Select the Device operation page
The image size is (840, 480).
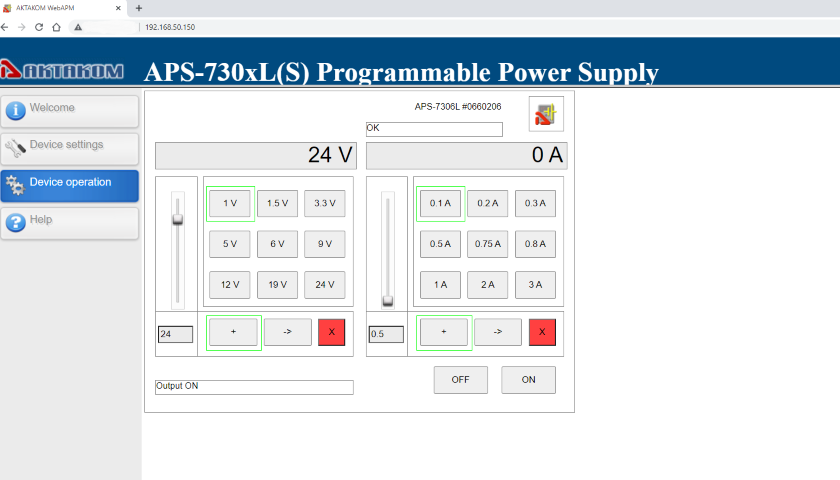pos(70,186)
